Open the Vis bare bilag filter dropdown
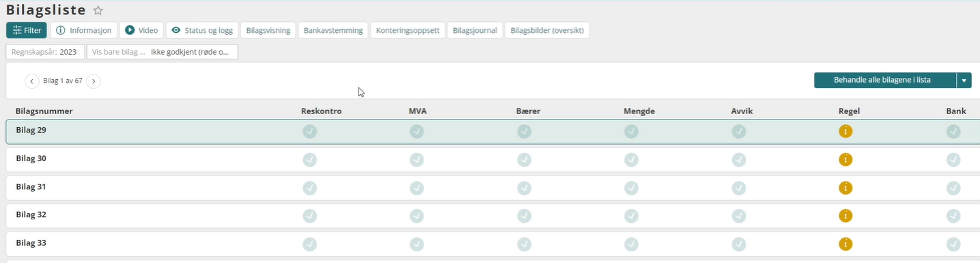The image size is (980, 263). 163,52
